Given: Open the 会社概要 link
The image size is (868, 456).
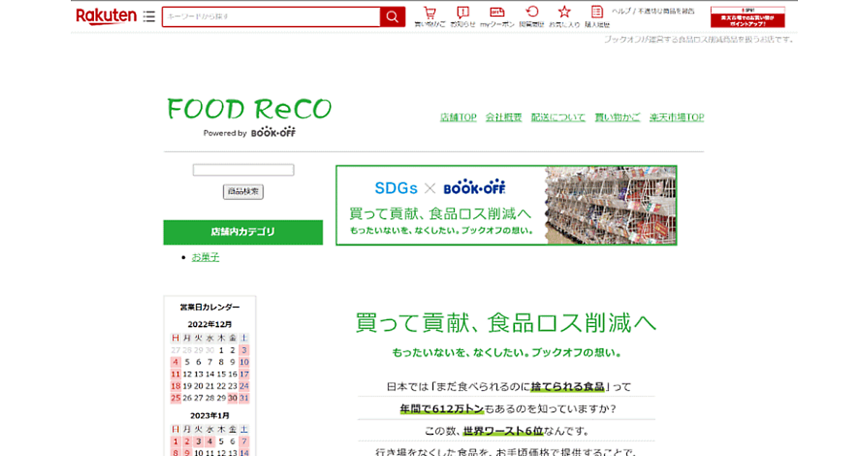Looking at the screenshot, I should 503,117.
